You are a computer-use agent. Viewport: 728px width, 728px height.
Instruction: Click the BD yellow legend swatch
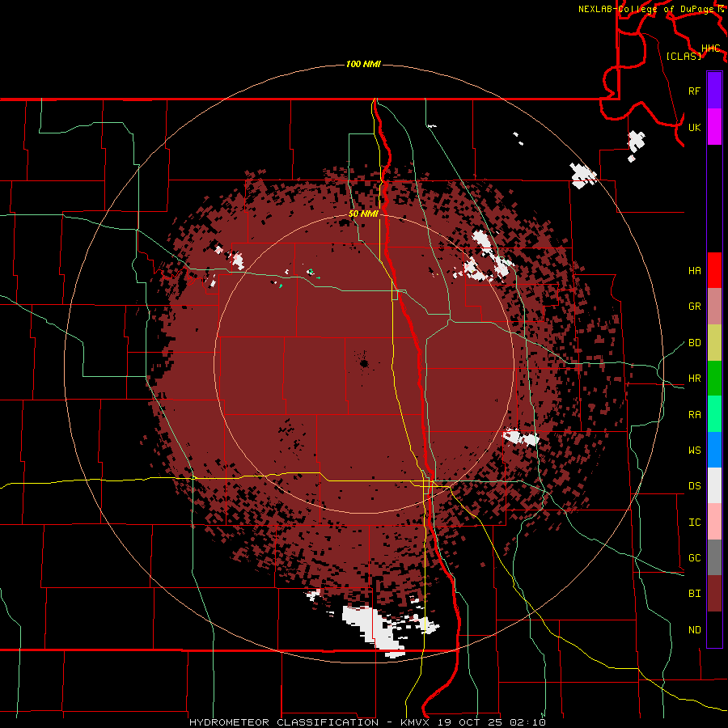pyautogui.click(x=714, y=343)
